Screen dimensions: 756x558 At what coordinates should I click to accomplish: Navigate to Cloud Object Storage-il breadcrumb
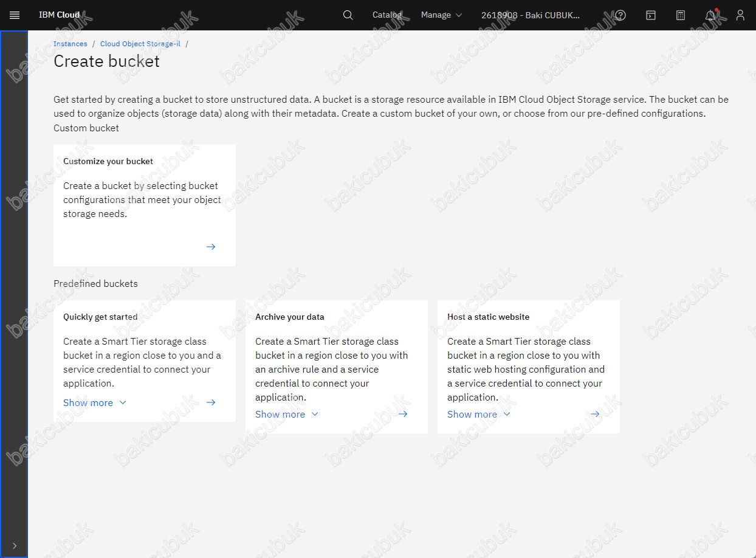coord(140,44)
